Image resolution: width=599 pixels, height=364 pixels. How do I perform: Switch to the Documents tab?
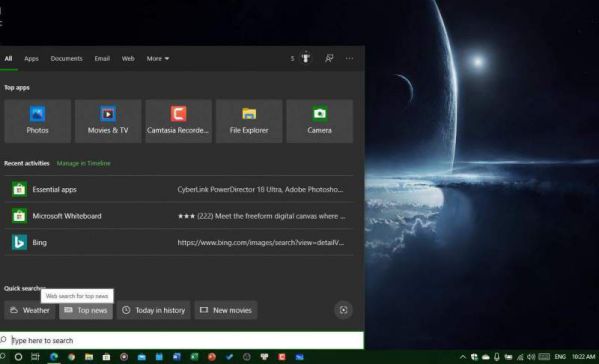pos(66,58)
